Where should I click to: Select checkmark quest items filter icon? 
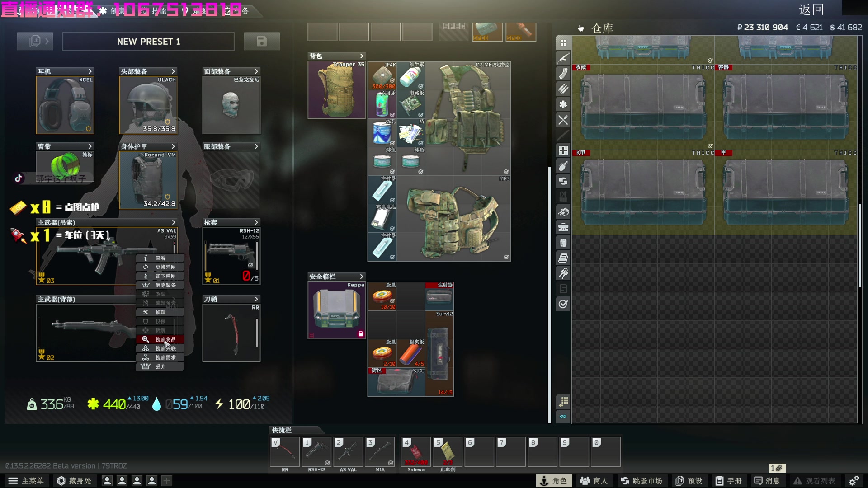pyautogui.click(x=563, y=304)
